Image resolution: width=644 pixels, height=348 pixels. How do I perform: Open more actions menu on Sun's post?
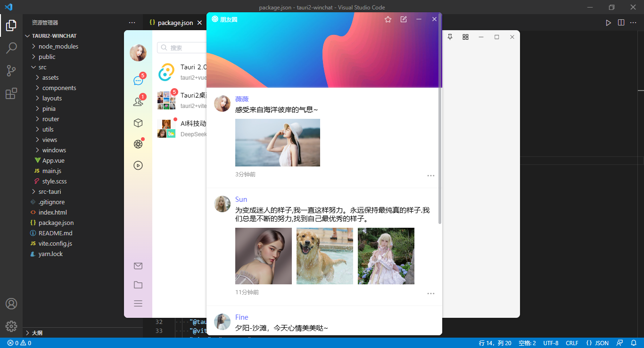(x=430, y=293)
